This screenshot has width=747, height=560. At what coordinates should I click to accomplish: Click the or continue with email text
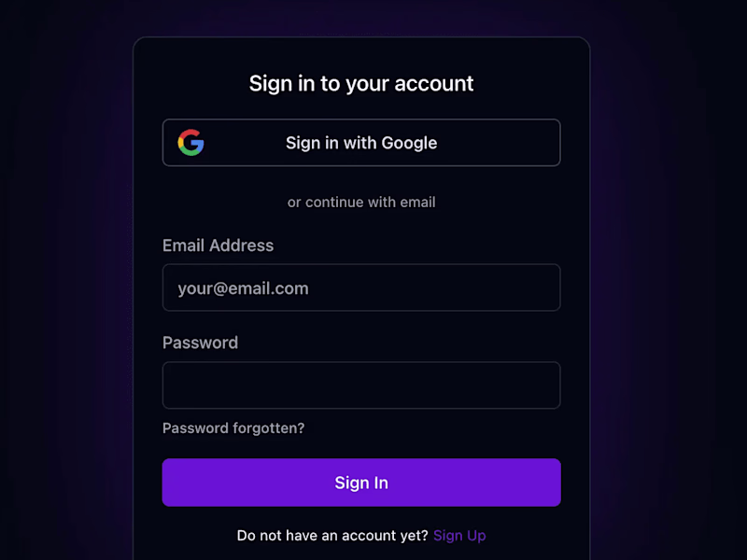(361, 202)
